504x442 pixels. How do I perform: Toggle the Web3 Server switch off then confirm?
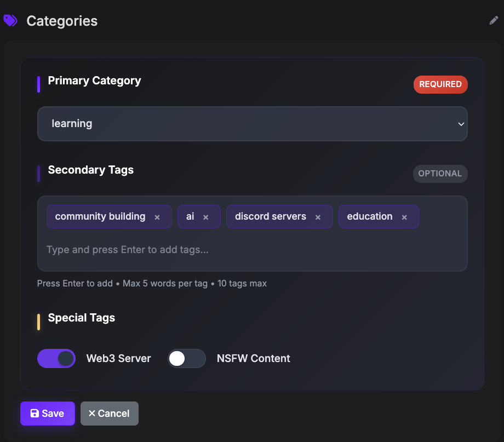click(x=56, y=358)
